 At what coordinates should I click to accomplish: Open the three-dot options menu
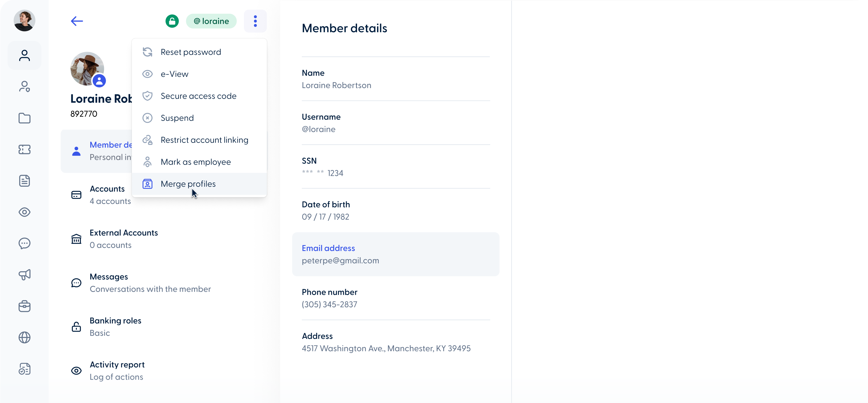click(255, 21)
